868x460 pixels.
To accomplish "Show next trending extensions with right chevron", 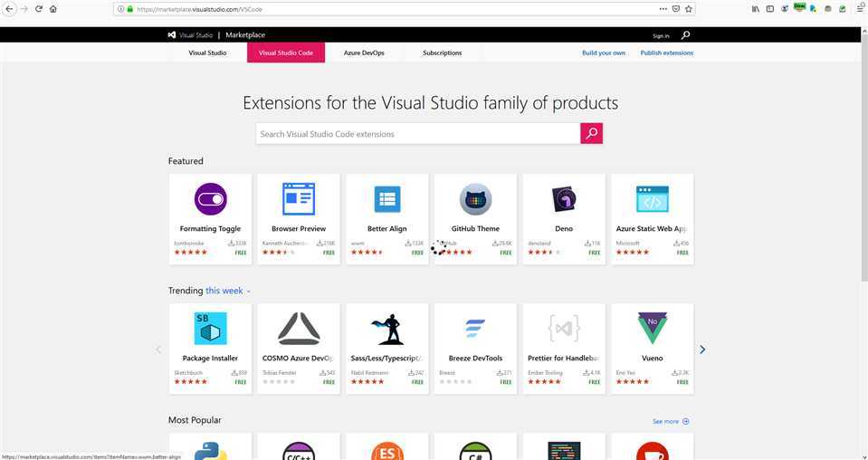I will click(x=702, y=350).
